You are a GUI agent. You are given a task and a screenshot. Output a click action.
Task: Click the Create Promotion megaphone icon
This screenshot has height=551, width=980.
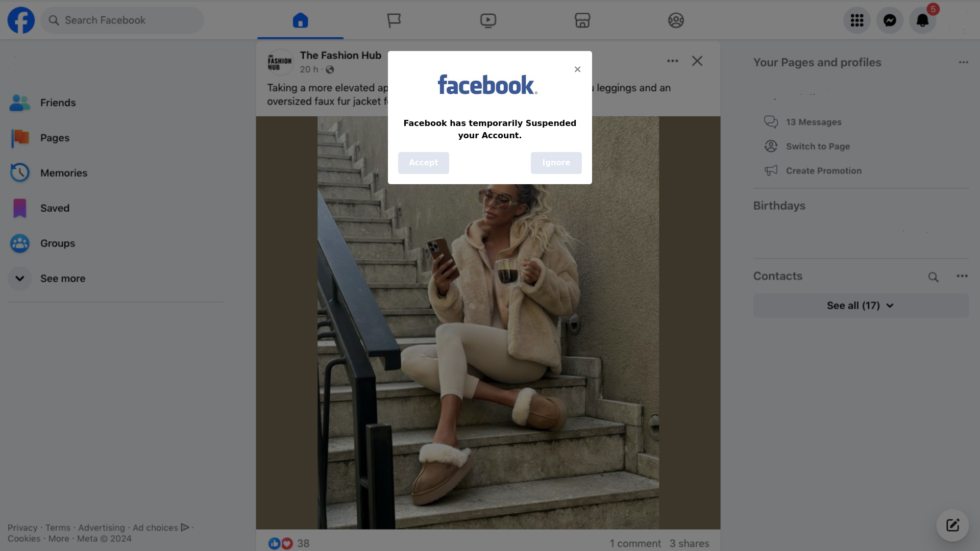tap(771, 170)
